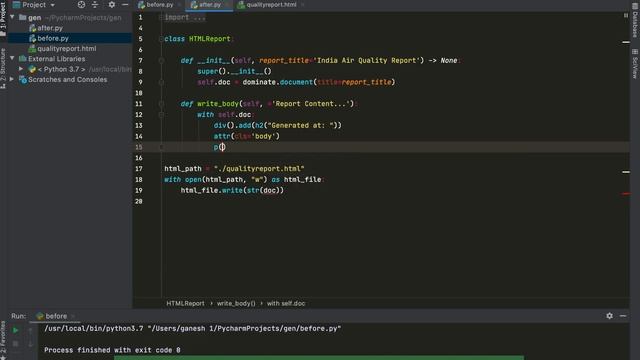Click the 'Generated at: ' string on line 13
Viewport: 640px width, 360px height.
[x=301, y=125]
